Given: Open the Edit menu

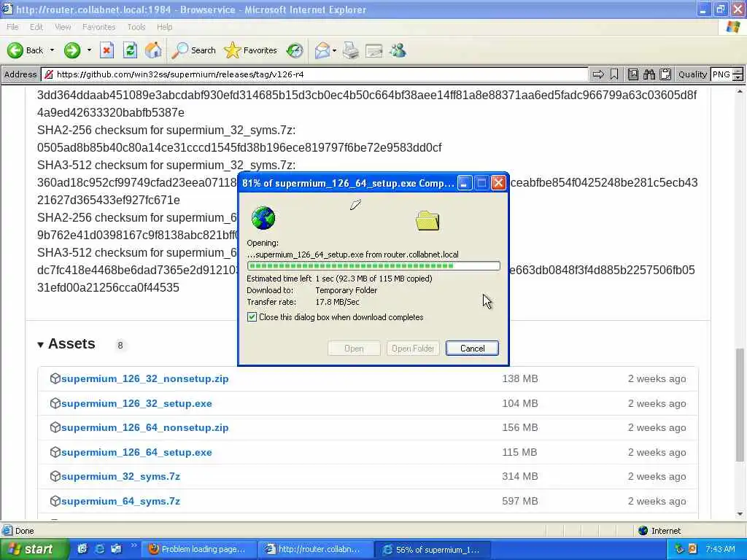Looking at the screenshot, I should 36,27.
